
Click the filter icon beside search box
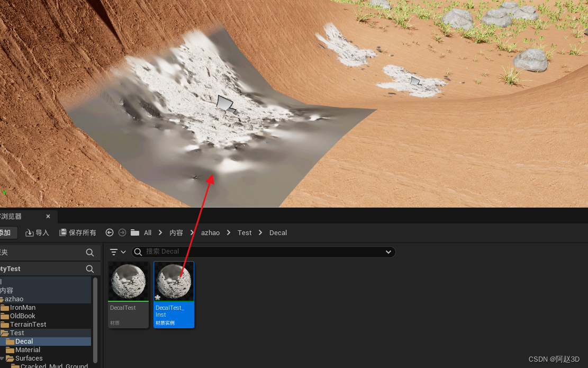pyautogui.click(x=114, y=252)
